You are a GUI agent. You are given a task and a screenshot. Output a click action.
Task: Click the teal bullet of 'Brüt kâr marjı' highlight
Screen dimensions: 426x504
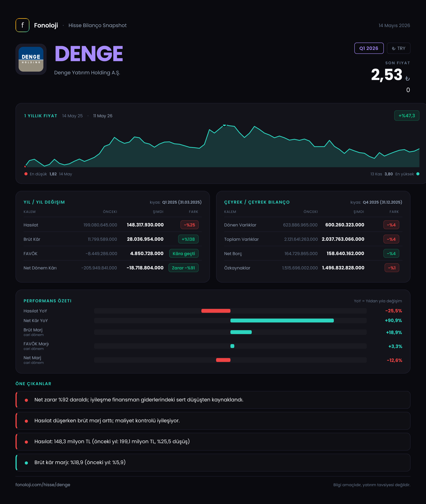click(x=26, y=463)
